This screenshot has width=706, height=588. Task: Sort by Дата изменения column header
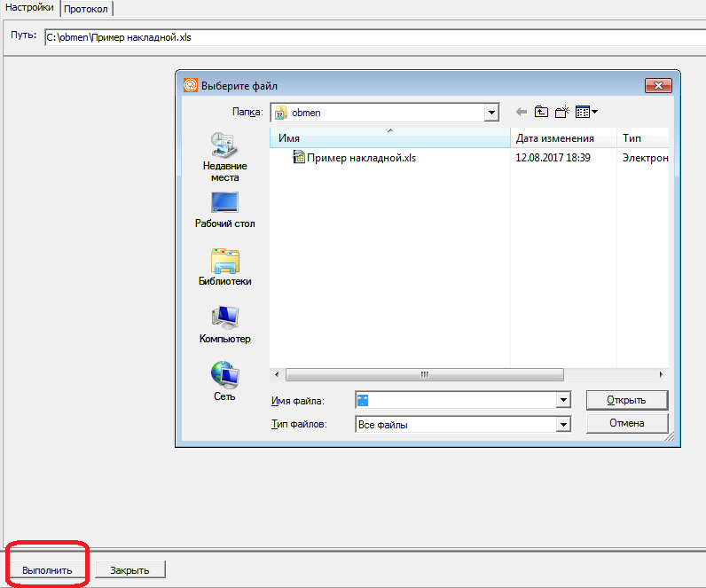[554, 138]
